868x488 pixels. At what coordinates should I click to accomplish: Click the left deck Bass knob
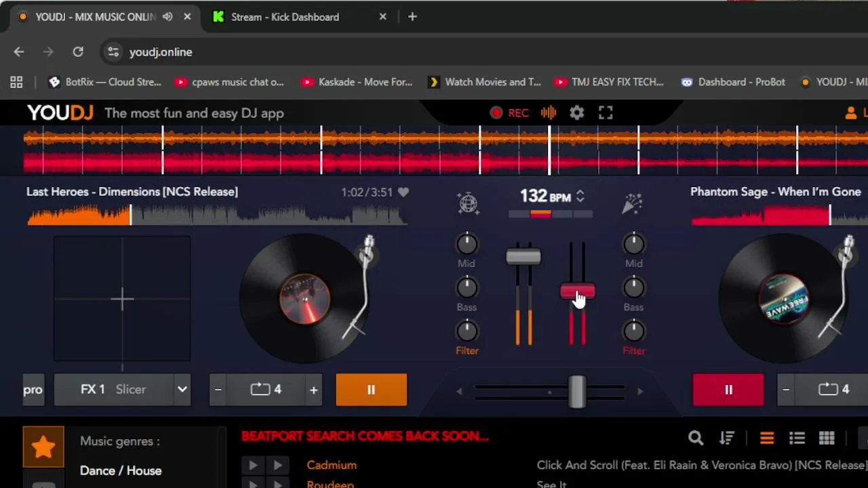tap(467, 288)
